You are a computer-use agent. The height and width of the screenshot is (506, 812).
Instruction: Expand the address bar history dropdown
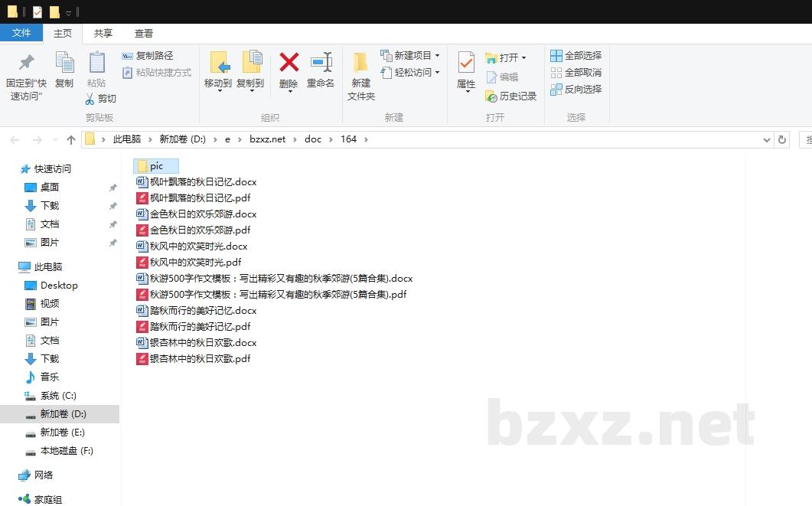767,139
